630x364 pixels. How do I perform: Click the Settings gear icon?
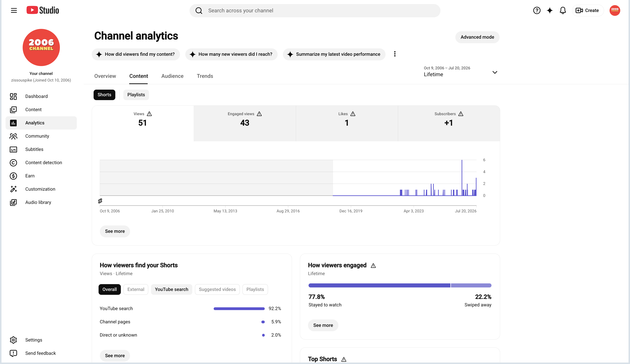point(13,340)
